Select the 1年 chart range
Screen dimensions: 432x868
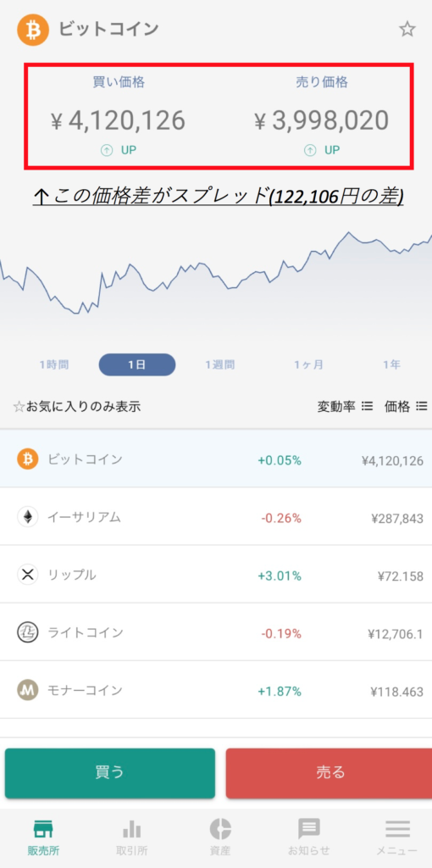tap(391, 364)
